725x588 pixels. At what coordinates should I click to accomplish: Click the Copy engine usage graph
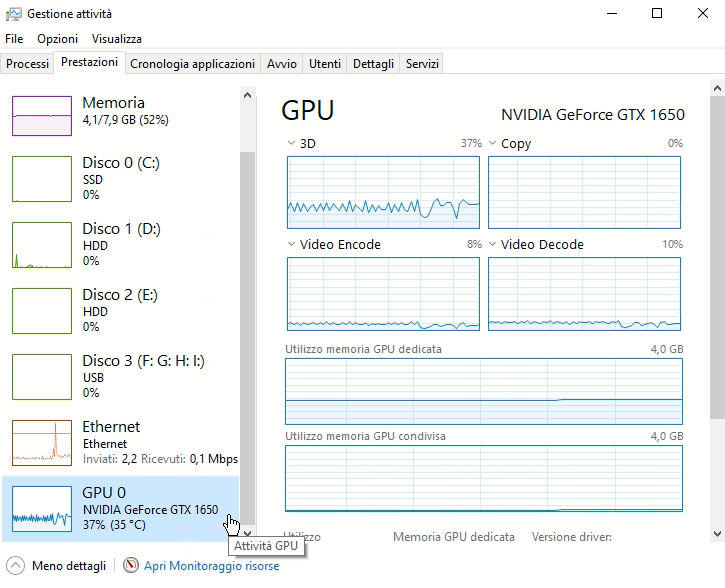pyautogui.click(x=584, y=192)
